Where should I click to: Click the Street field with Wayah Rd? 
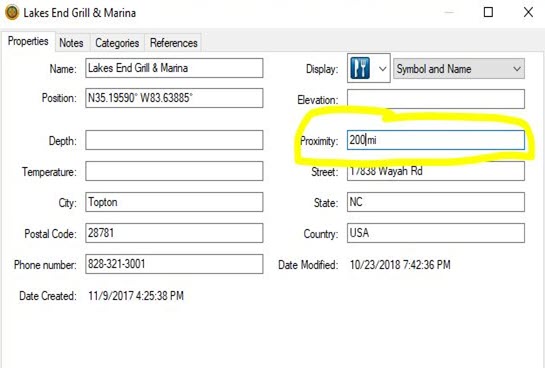pos(436,171)
